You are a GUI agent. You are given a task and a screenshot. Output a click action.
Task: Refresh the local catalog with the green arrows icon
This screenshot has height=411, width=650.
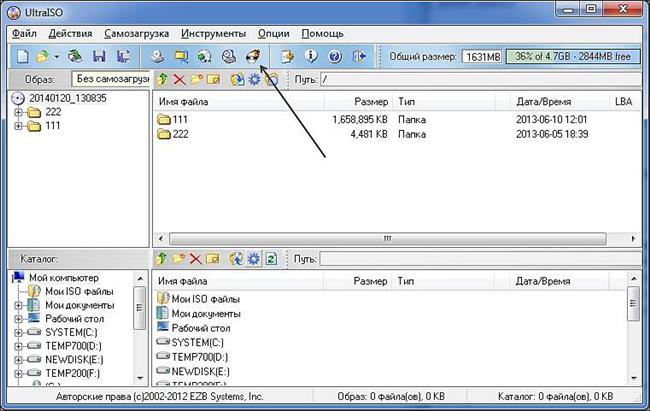tap(271, 259)
